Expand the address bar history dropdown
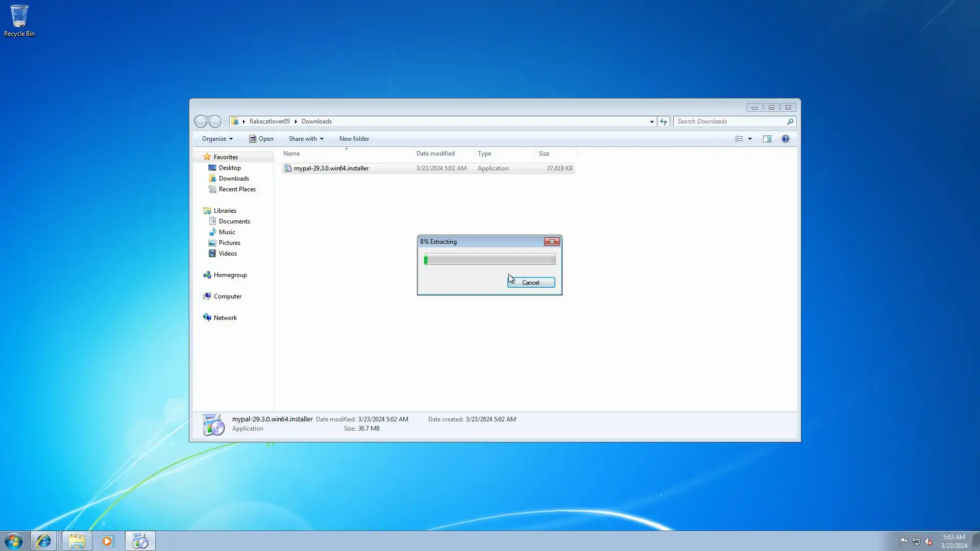This screenshot has height=551, width=980. click(x=652, y=121)
